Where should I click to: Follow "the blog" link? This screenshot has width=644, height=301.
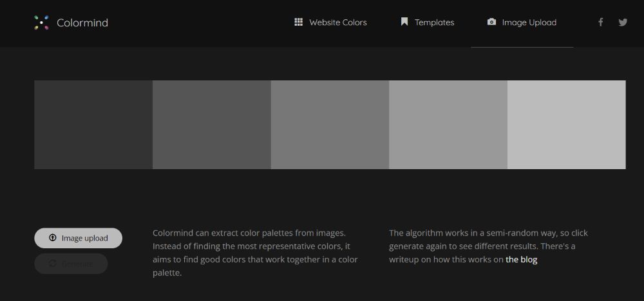(x=521, y=260)
